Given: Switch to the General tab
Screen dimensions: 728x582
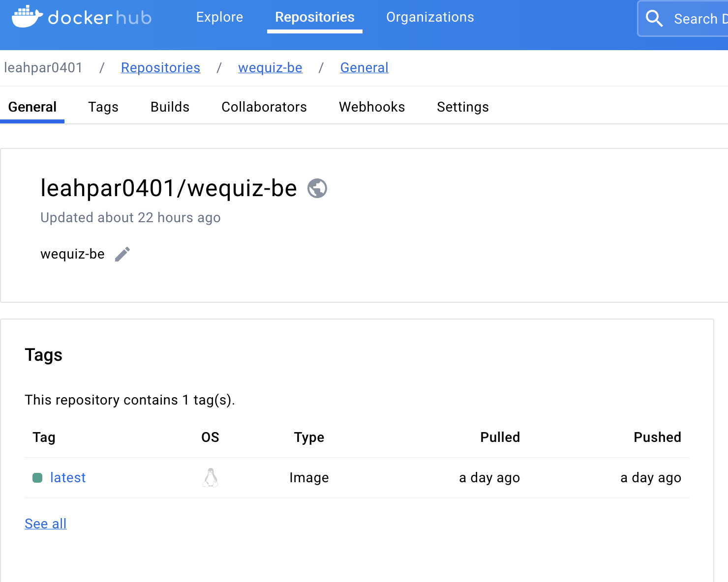Looking at the screenshot, I should pyautogui.click(x=32, y=107).
